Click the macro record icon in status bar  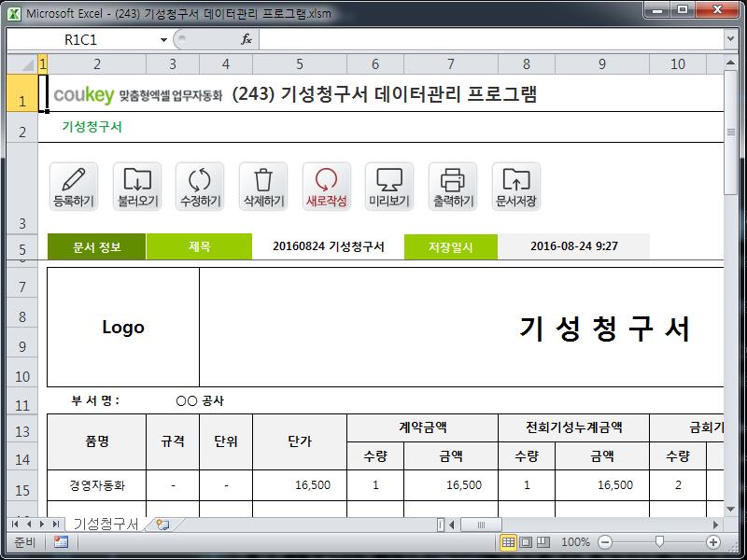[x=61, y=542]
